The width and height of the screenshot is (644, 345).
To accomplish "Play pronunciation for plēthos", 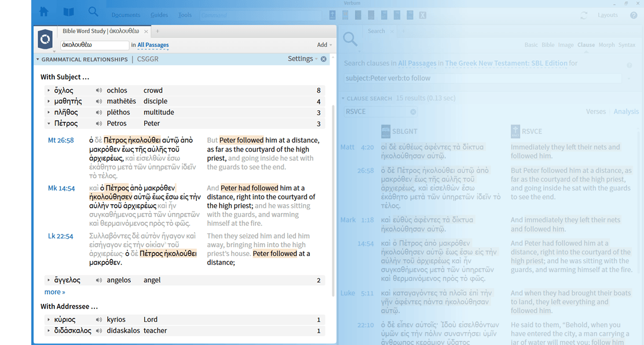I will (99, 112).
